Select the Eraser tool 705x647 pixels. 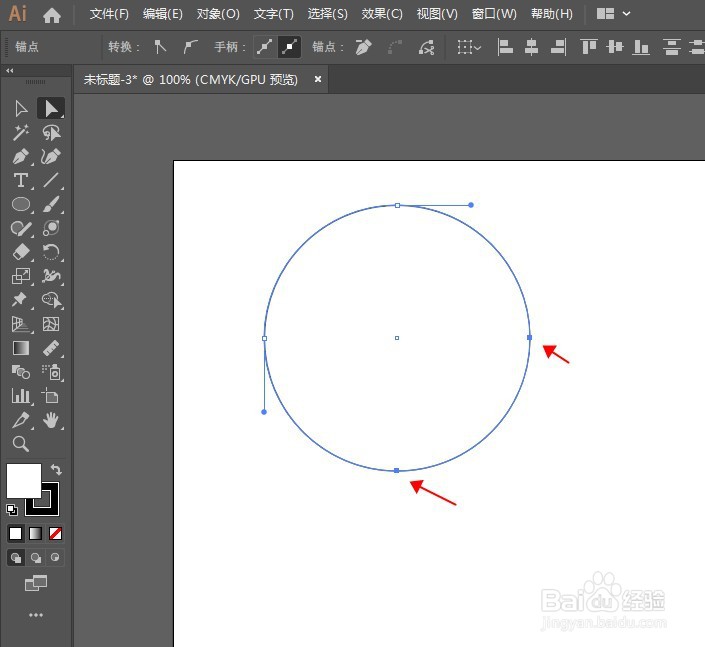point(21,252)
